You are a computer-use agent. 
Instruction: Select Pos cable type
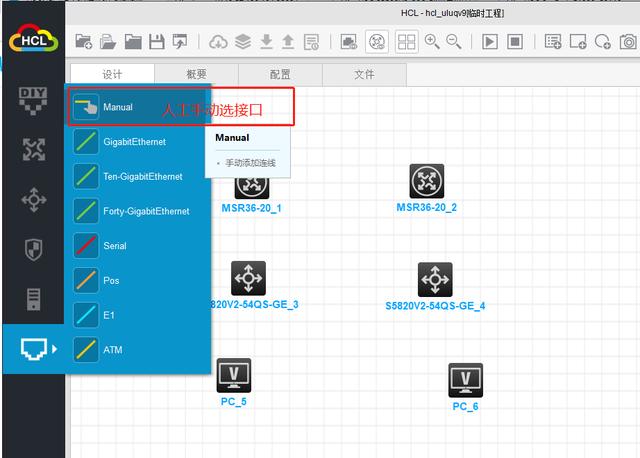[x=138, y=280]
